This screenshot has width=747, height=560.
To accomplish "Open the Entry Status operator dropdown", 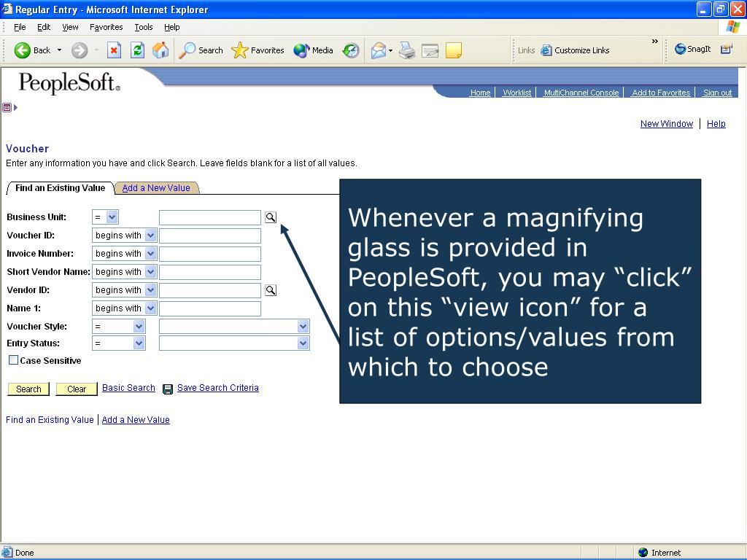I will (119, 343).
